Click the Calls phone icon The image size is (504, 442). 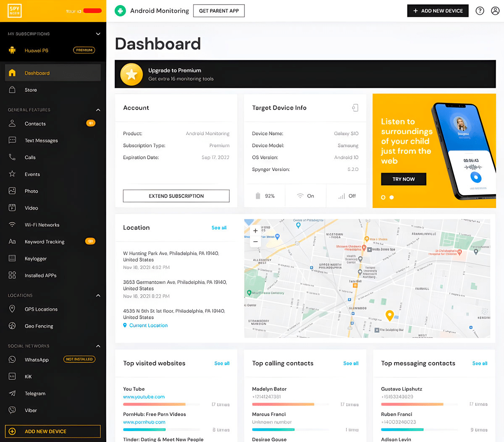12,157
